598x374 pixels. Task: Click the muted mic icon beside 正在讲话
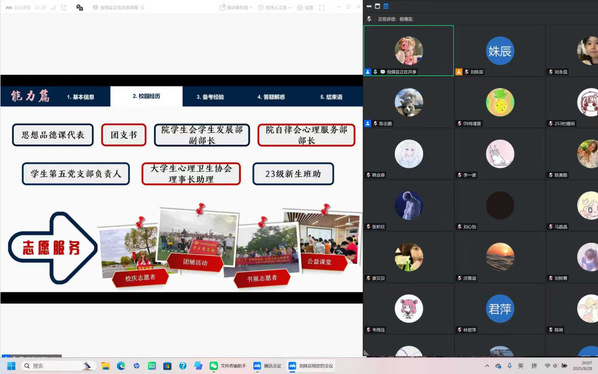point(369,19)
